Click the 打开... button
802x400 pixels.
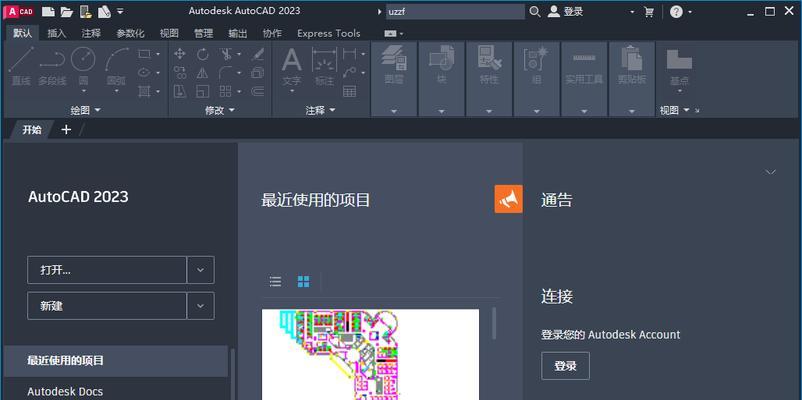[107, 270]
